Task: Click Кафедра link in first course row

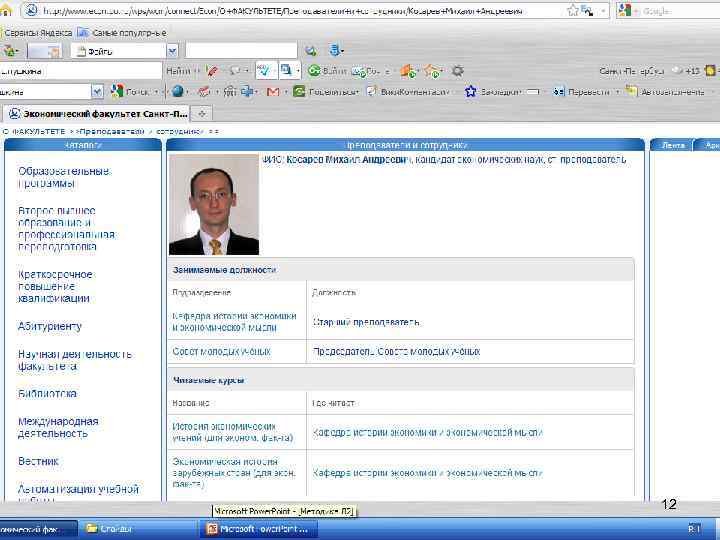Action: 428,433
